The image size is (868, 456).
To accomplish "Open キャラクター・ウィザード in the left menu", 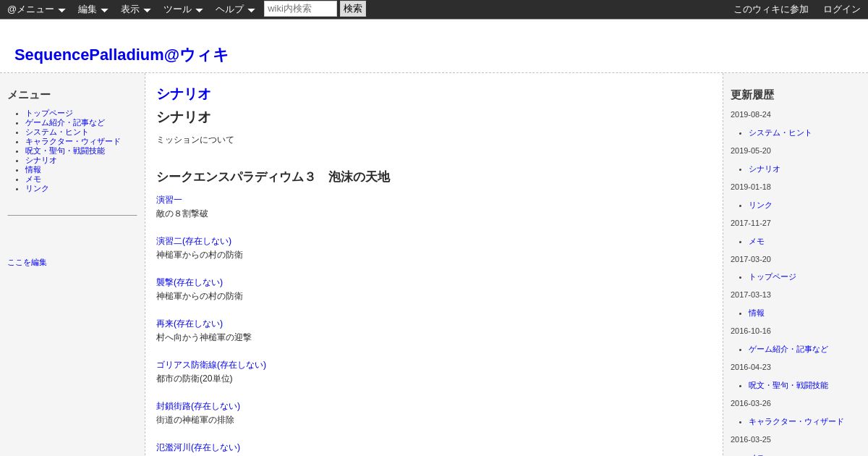I will point(73,142).
